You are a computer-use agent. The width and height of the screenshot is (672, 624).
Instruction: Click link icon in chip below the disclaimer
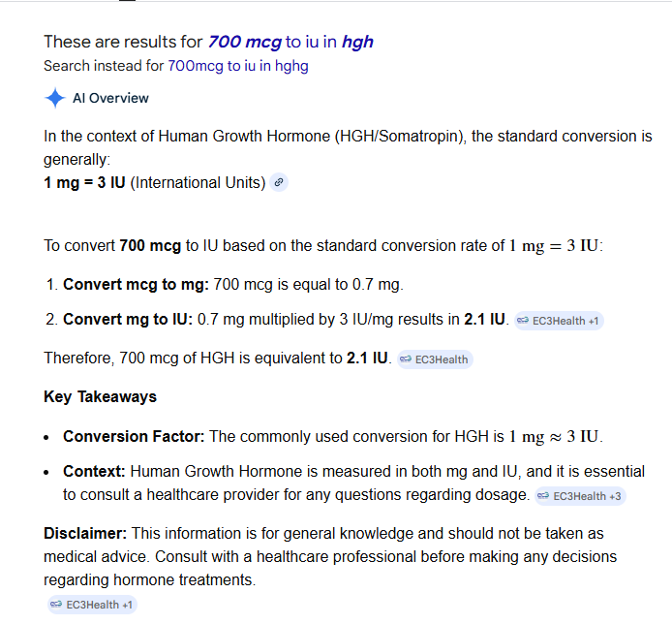55,605
